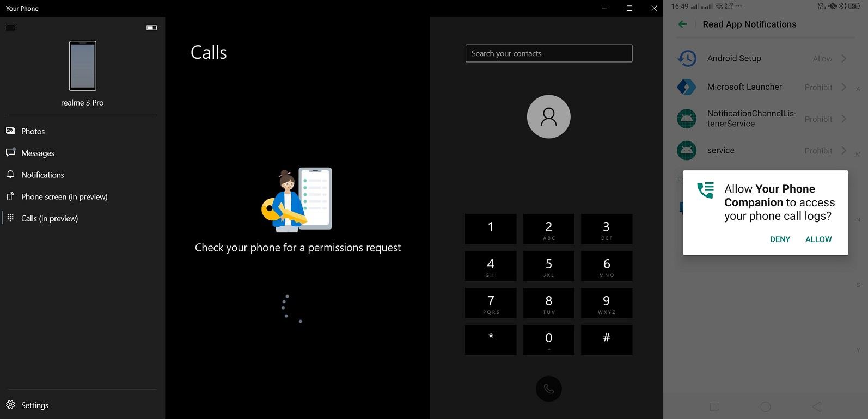Open the hamburger navigation menu
The width and height of the screenshot is (868, 419).
[10, 28]
